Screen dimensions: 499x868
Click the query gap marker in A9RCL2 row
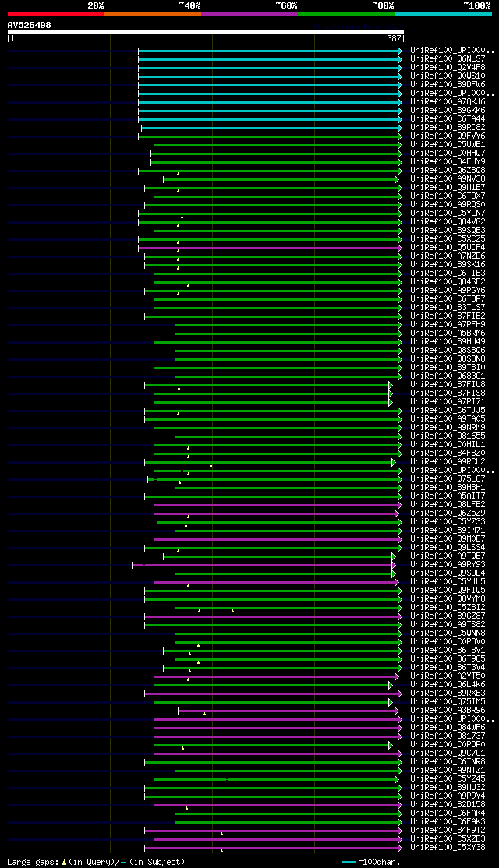click(x=211, y=465)
